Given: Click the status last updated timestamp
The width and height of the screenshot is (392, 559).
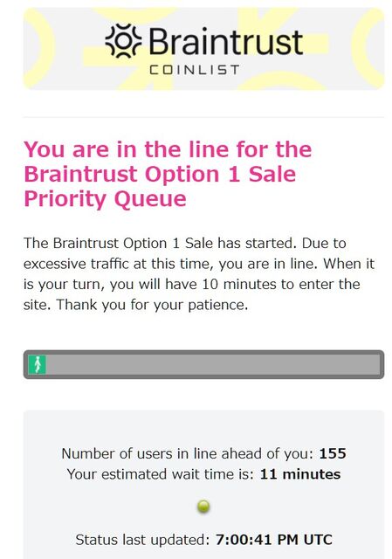Looking at the screenshot, I should pos(273,540).
